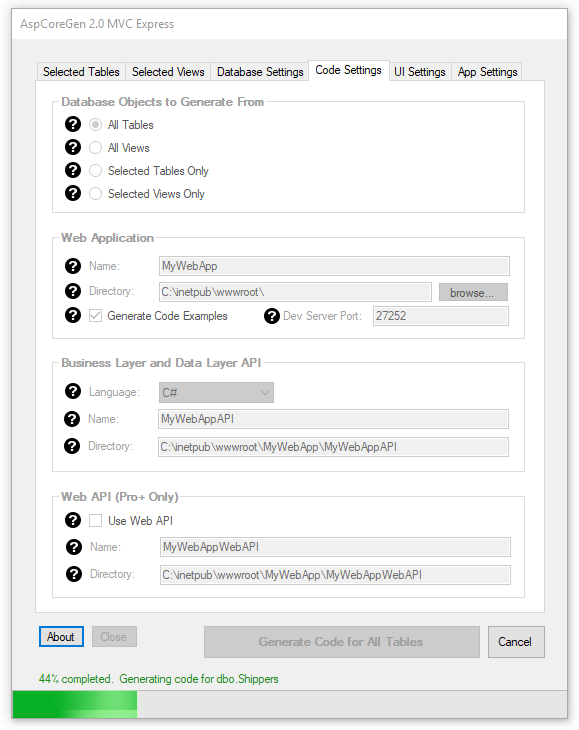The image size is (579, 730).
Task: Show help for Dev Server Port
Action: point(272,316)
